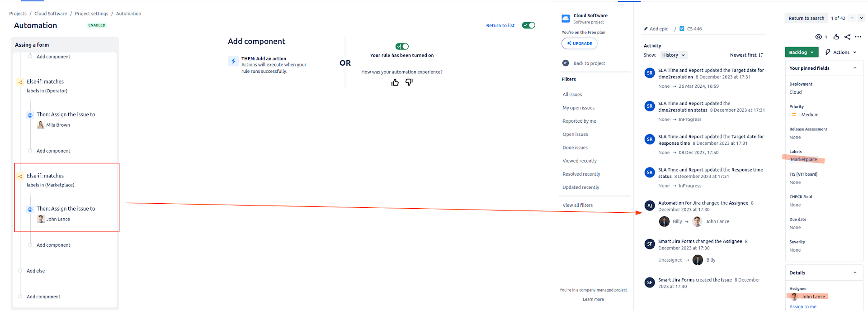Collapse the Your pinned fields section
Screen dimensions: 868x311
(x=854, y=68)
